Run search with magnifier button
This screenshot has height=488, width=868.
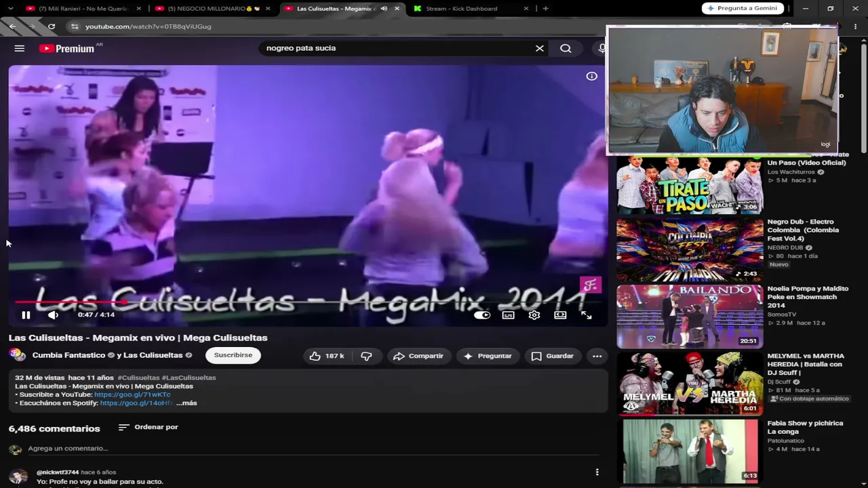(566, 48)
